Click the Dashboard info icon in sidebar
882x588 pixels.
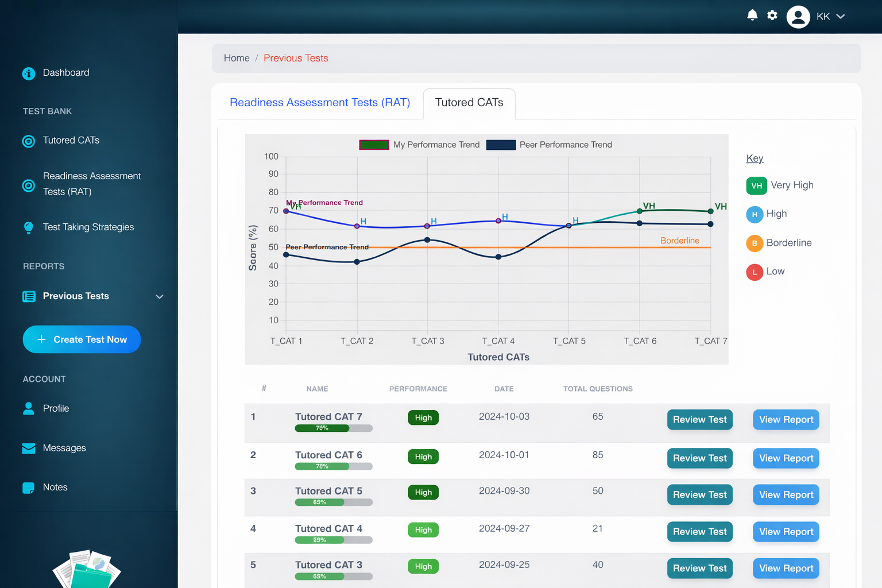[x=29, y=73]
